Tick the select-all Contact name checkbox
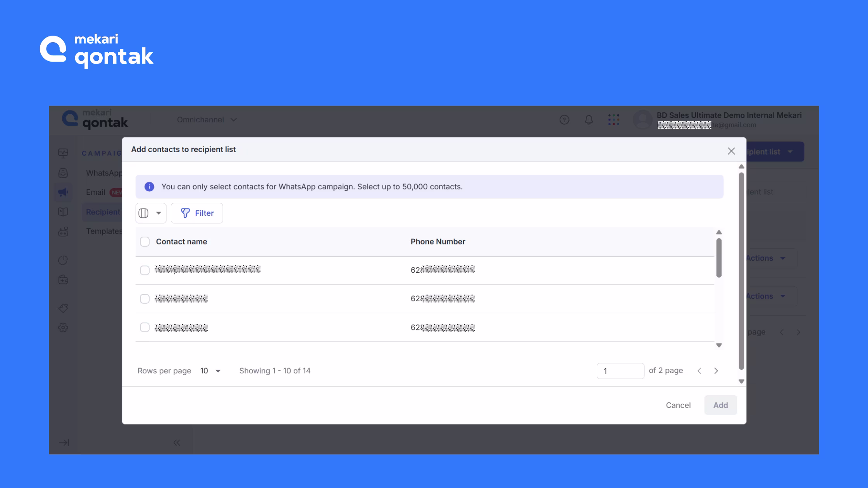868x488 pixels. 145,242
